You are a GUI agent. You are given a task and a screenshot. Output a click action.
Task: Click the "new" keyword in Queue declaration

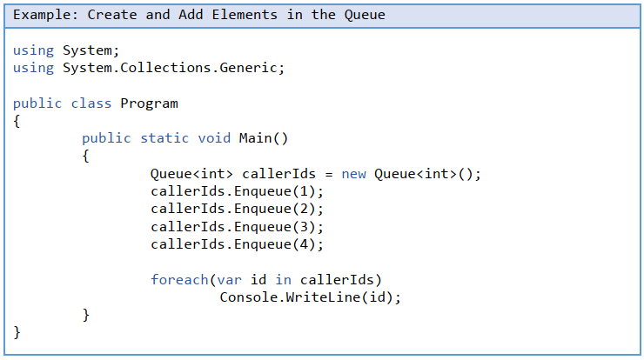coord(353,174)
